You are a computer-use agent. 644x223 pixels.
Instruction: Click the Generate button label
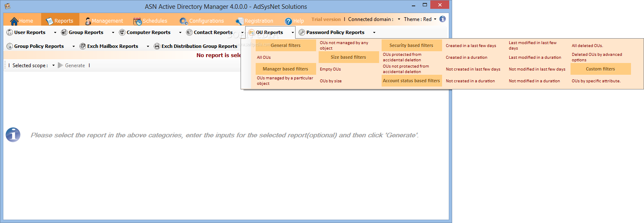tap(75, 66)
